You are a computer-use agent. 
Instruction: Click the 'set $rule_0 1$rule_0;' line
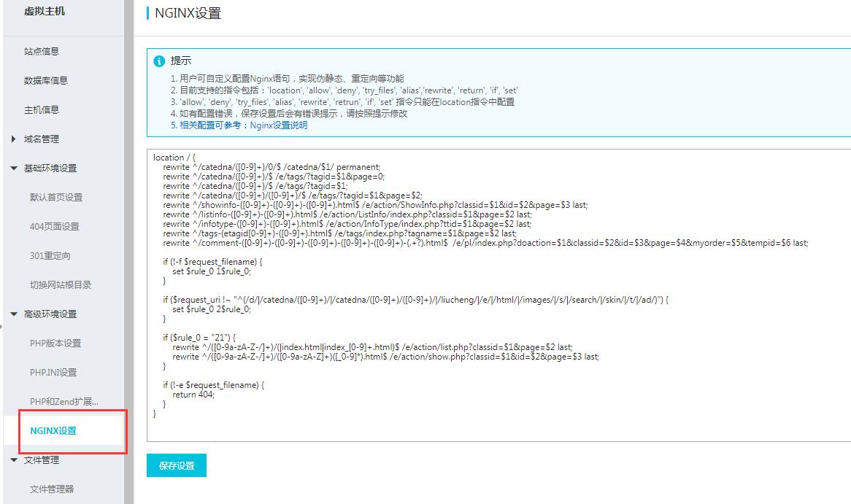[212, 271]
